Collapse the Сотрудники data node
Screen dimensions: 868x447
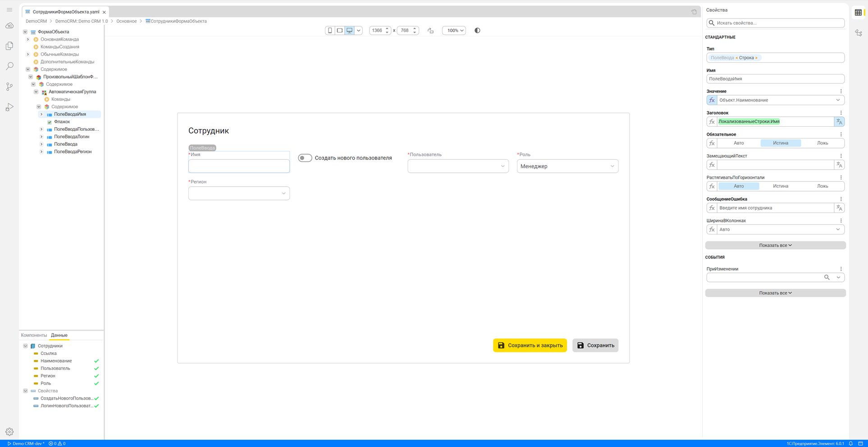coord(25,346)
